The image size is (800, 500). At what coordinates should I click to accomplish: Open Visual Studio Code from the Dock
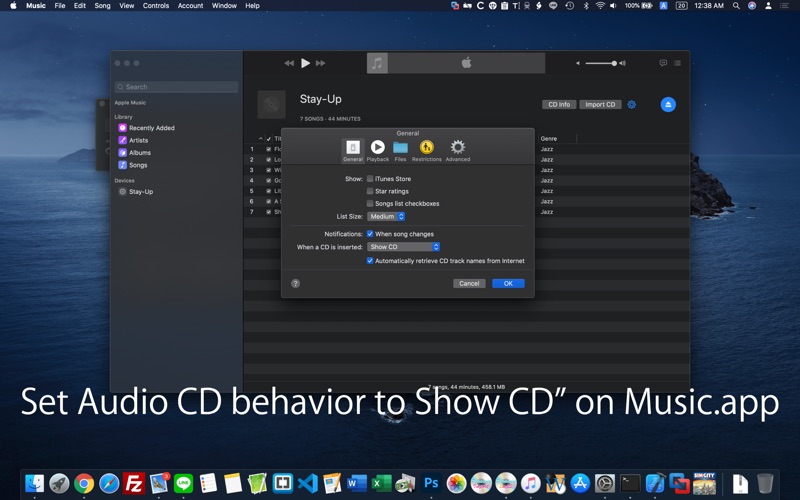[x=308, y=483]
